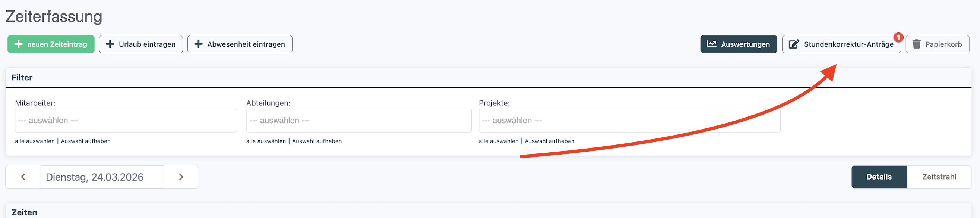This screenshot has height=218, width=980.
Task: Click Auswahl aufheben under Projekte
Action: pos(549,141)
